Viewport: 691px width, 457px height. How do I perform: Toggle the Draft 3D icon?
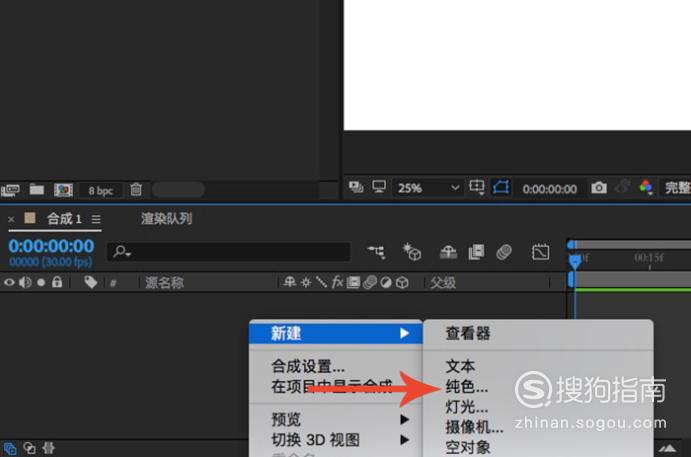pos(412,252)
